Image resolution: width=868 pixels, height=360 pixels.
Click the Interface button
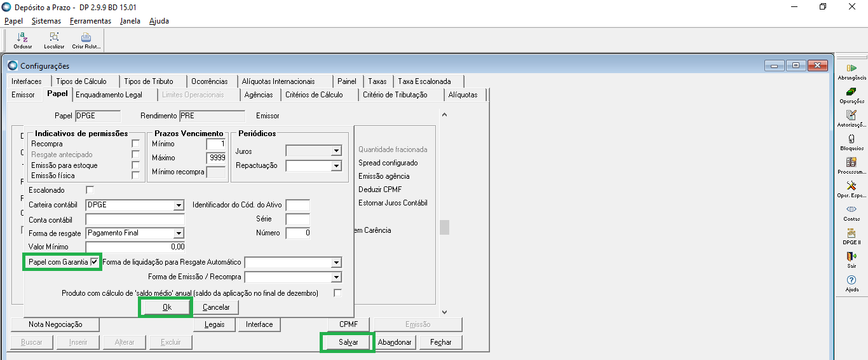point(259,324)
